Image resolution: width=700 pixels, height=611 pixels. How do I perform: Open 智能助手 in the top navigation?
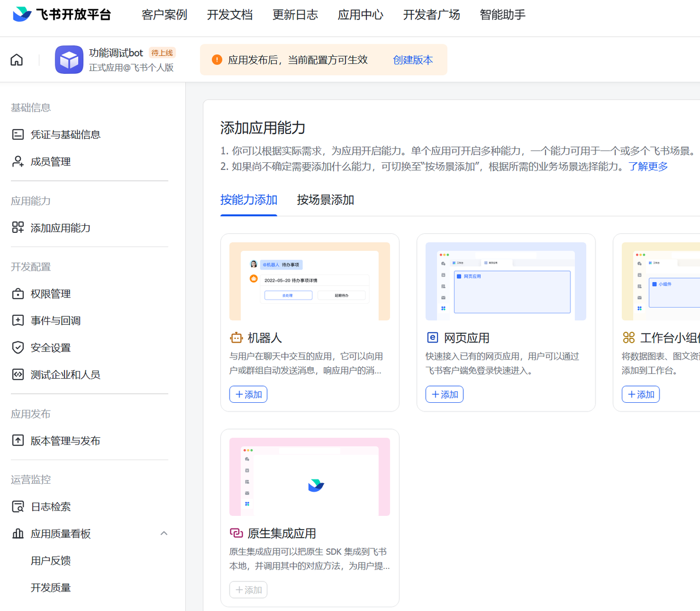503,15
